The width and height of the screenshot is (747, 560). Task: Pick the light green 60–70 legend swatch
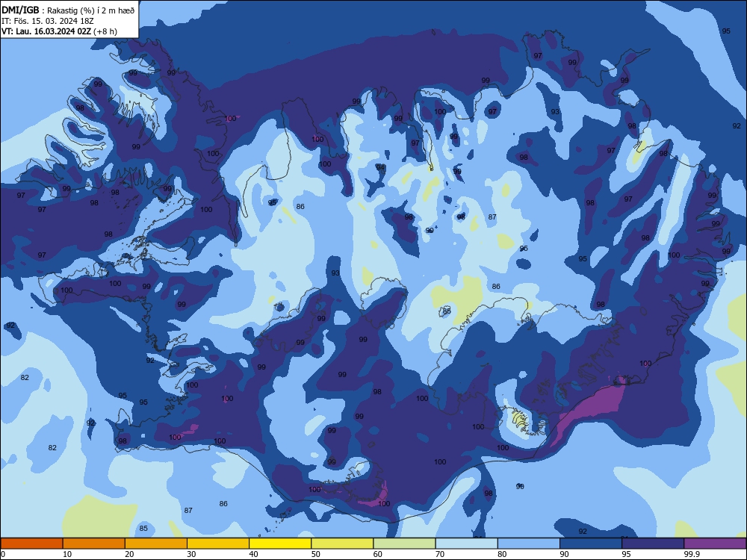point(404,544)
